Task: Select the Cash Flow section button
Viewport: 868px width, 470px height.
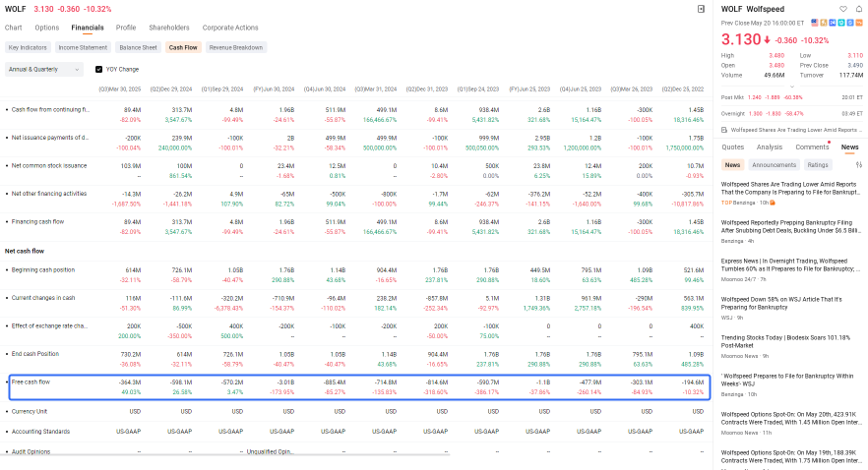Action: [183, 47]
